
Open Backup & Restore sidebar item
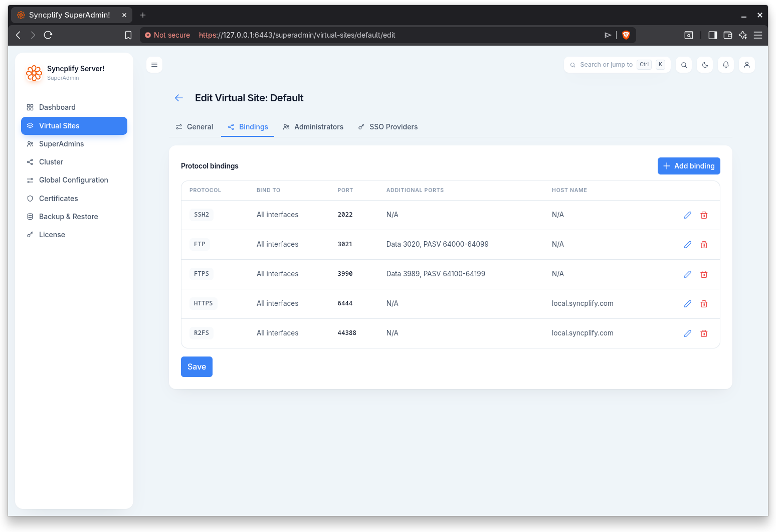pos(74,217)
